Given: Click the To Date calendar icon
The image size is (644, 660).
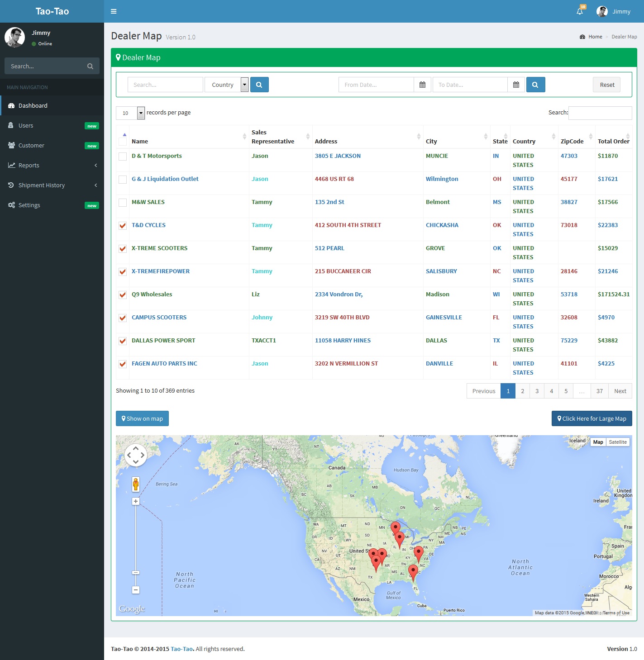Looking at the screenshot, I should click(516, 85).
